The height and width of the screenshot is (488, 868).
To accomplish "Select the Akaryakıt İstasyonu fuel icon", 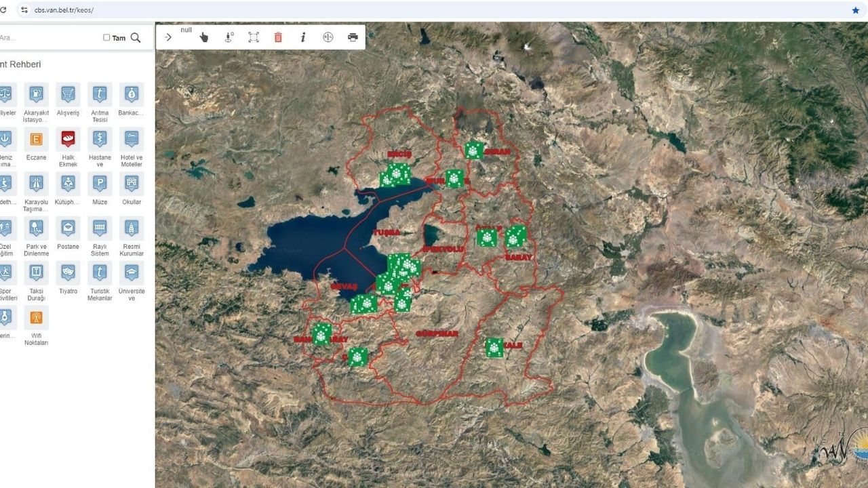I will 36,94.
